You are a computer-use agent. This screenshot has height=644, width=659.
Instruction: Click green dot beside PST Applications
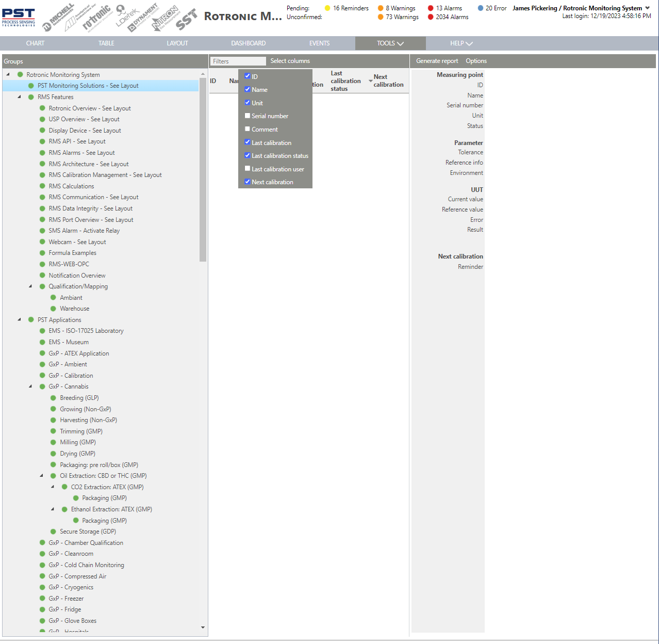31,320
